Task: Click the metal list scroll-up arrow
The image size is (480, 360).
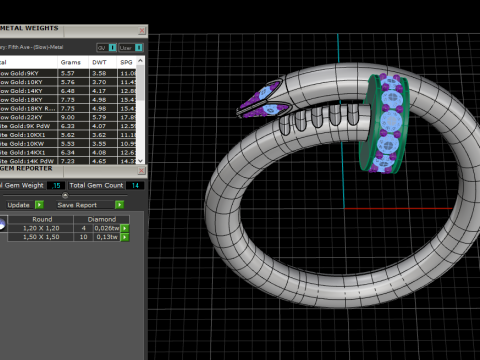Action: click(140, 61)
